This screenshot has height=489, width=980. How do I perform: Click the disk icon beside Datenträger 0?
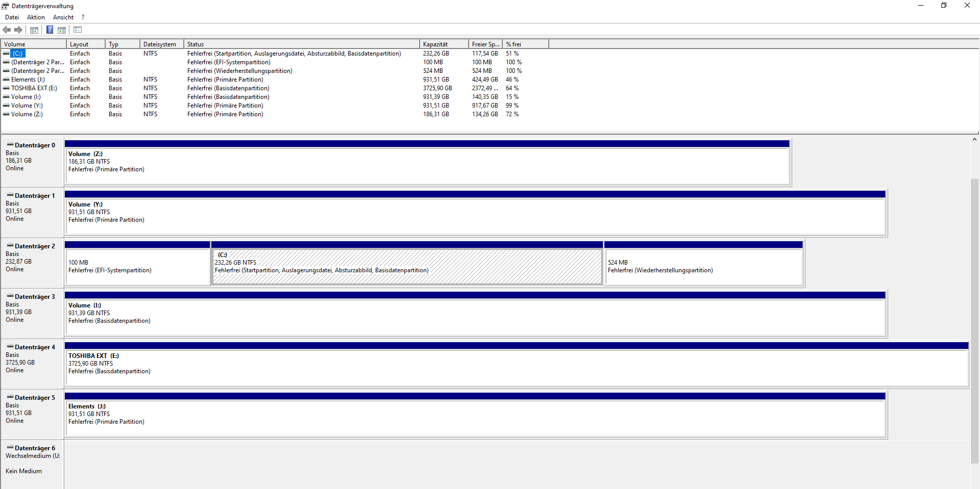point(9,145)
